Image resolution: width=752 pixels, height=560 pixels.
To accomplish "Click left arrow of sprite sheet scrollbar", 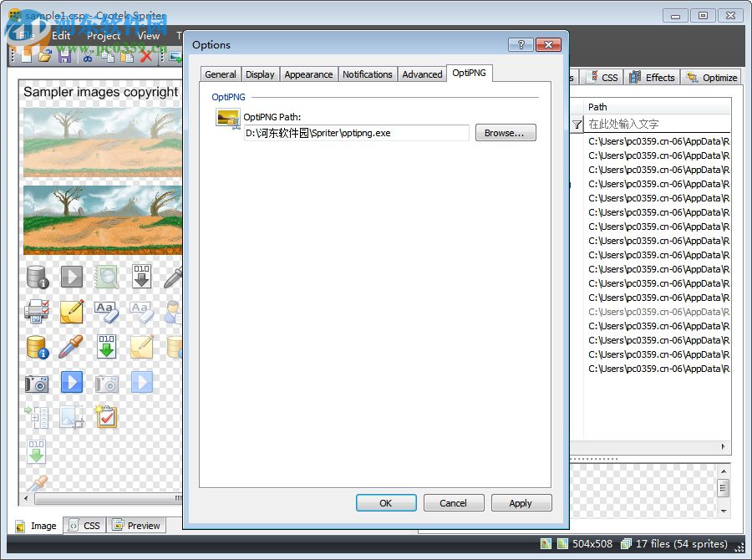I will 26,499.
